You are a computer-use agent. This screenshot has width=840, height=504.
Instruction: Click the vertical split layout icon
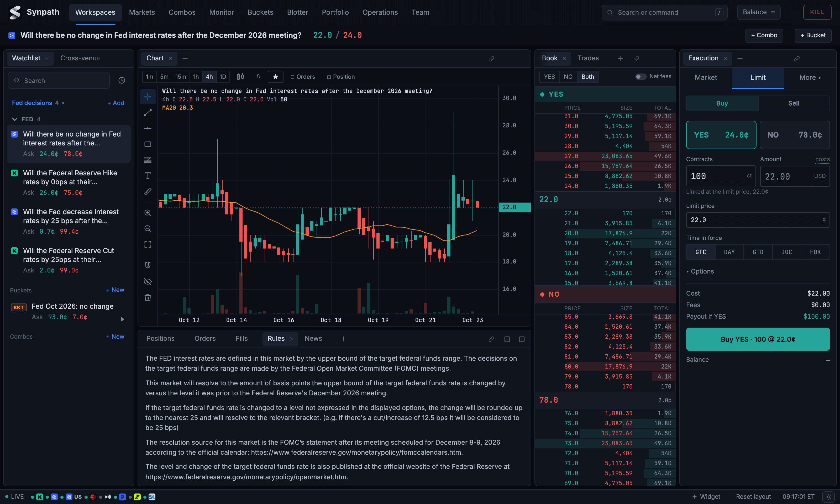(522, 339)
